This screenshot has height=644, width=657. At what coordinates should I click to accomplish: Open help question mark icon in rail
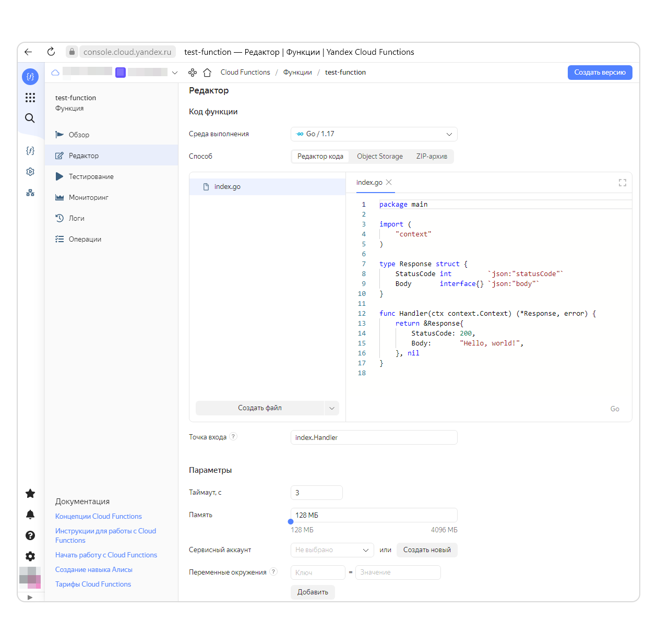coord(30,535)
